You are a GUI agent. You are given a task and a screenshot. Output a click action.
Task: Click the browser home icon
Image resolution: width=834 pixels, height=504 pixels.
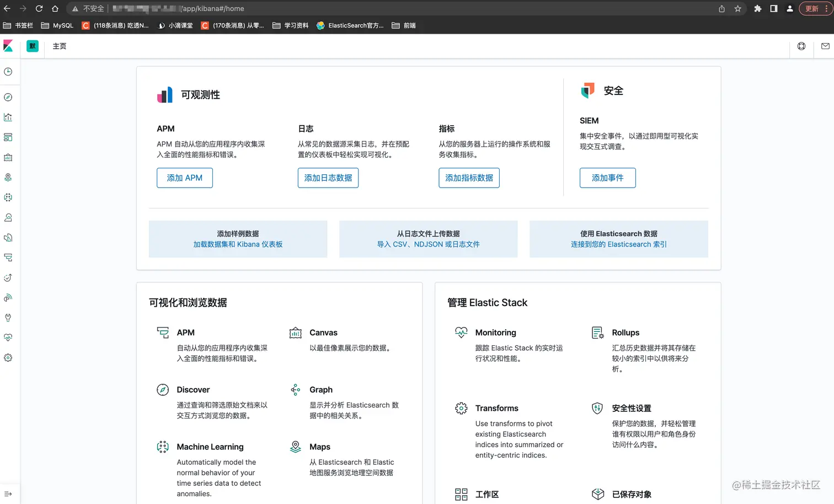coord(55,8)
